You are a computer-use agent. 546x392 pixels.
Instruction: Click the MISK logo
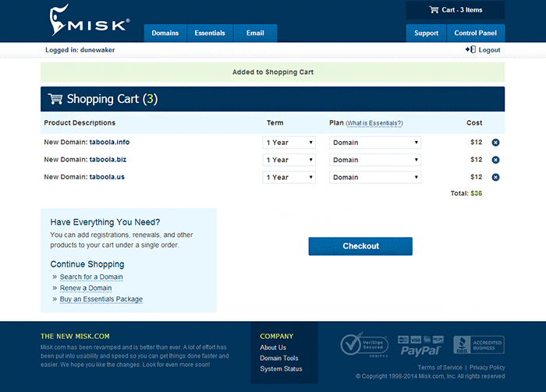click(x=90, y=20)
